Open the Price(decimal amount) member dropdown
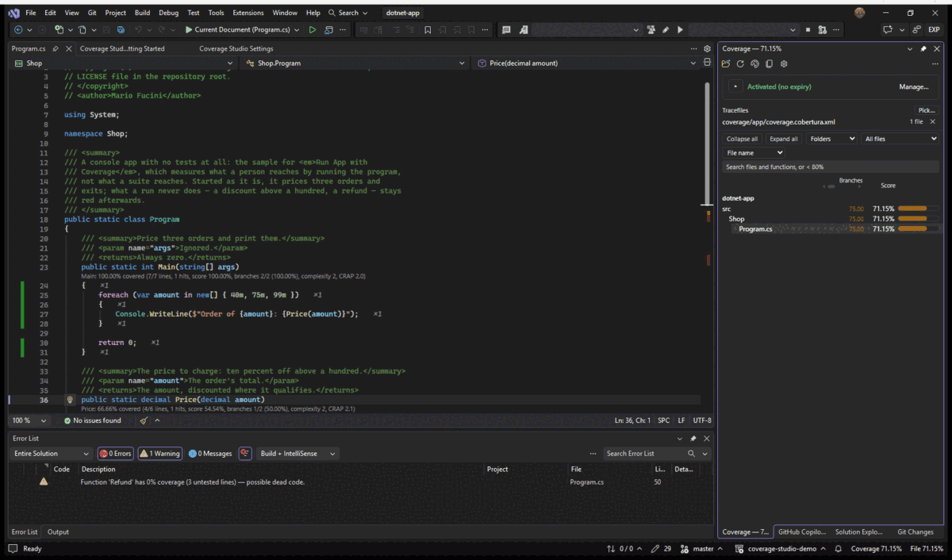The width and height of the screenshot is (952, 560). [586, 63]
